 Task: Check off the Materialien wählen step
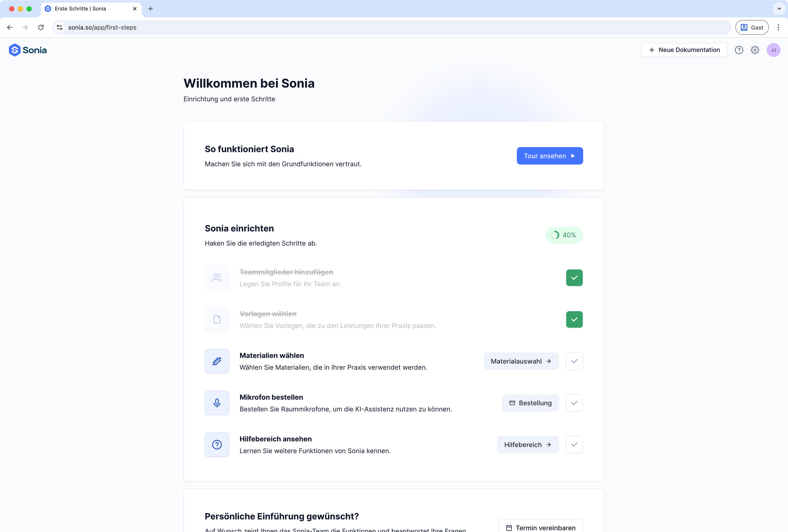tap(574, 361)
